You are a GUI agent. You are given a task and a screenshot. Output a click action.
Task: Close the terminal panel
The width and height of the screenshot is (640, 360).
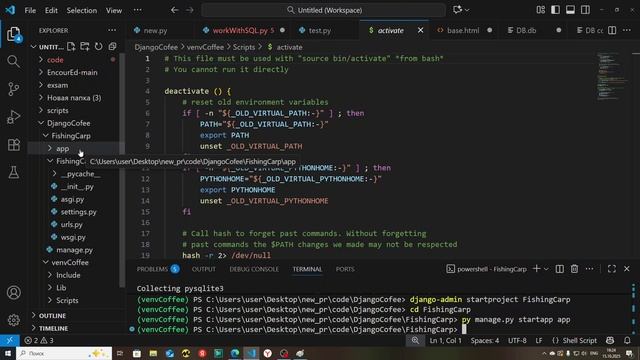(x=627, y=269)
